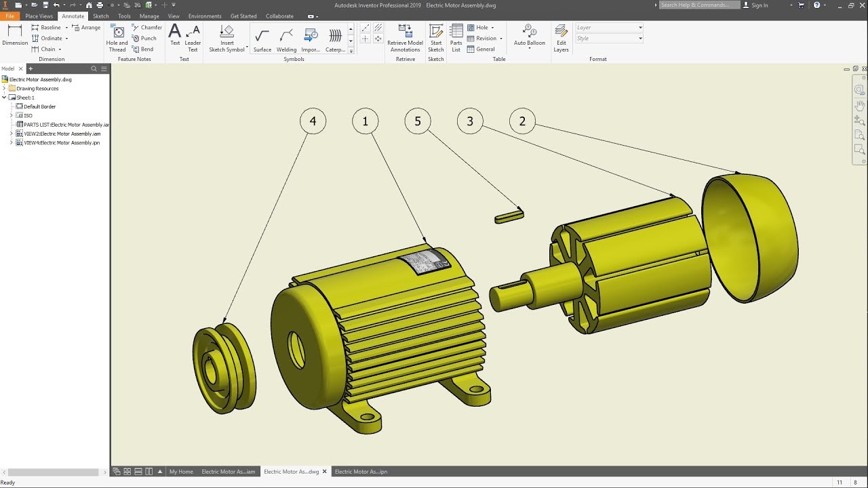Collapse the Sheet:1 tree node
Screen dimensions: 868x488
pyautogui.click(x=5, y=97)
